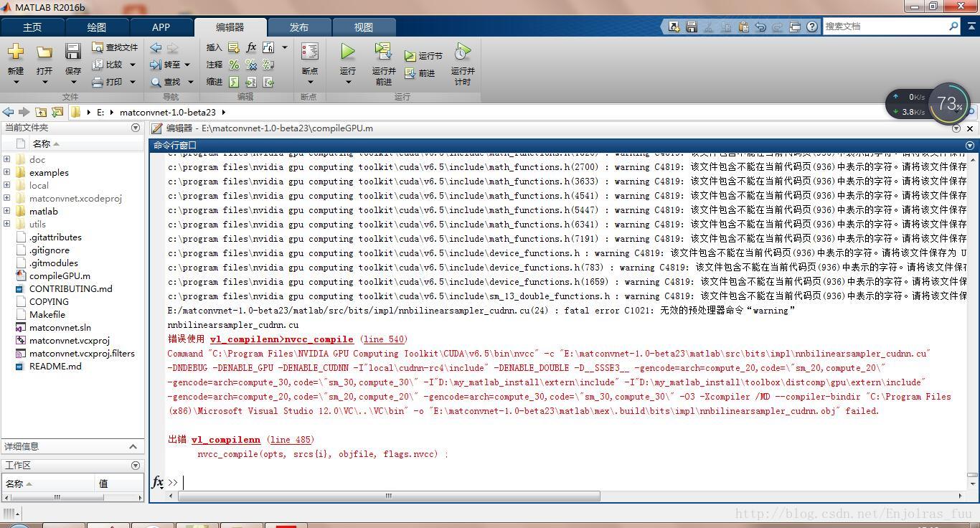Select README.md in the current folder panel
Screen dimensions: 980x528
point(55,366)
